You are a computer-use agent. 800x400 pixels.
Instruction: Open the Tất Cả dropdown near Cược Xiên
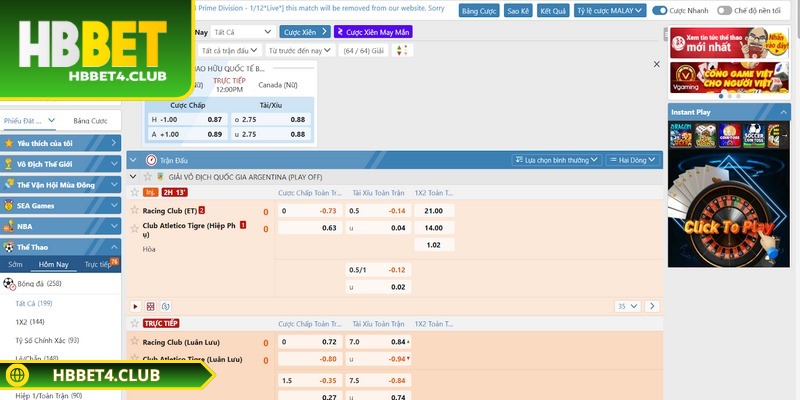(x=243, y=32)
